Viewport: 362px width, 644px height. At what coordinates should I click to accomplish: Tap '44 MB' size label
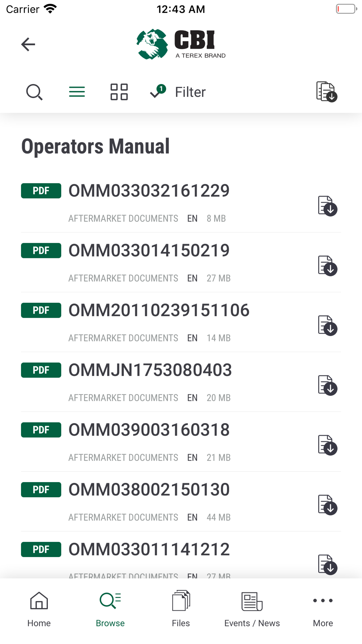pyautogui.click(x=218, y=517)
